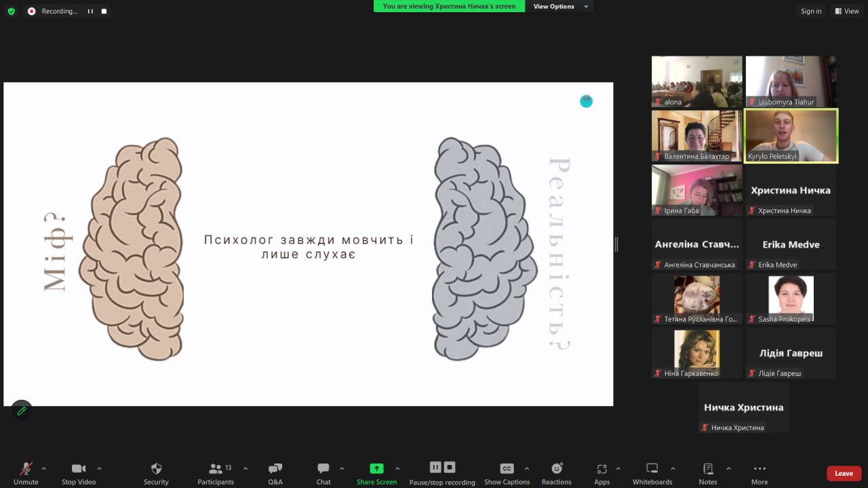Click the Recording... indicator label

60,12
